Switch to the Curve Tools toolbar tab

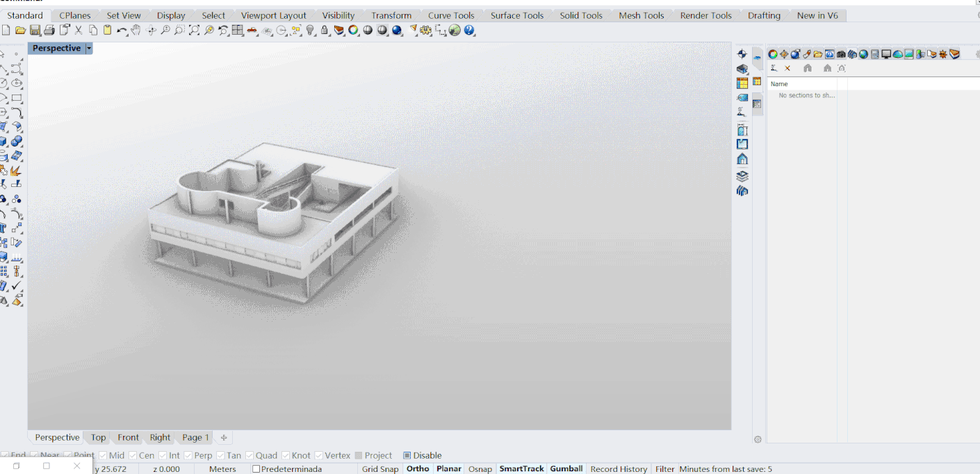tap(451, 15)
